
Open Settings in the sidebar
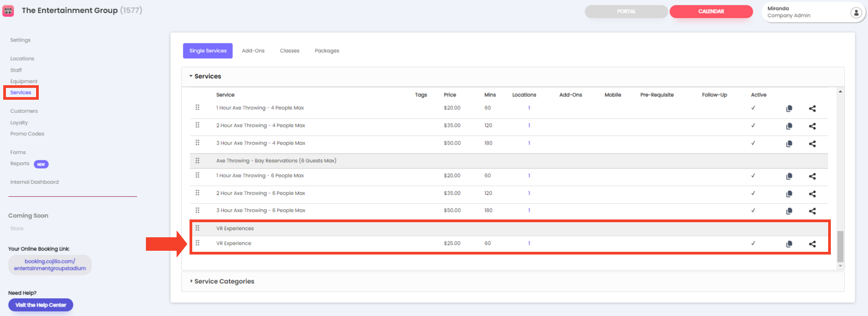coord(20,40)
